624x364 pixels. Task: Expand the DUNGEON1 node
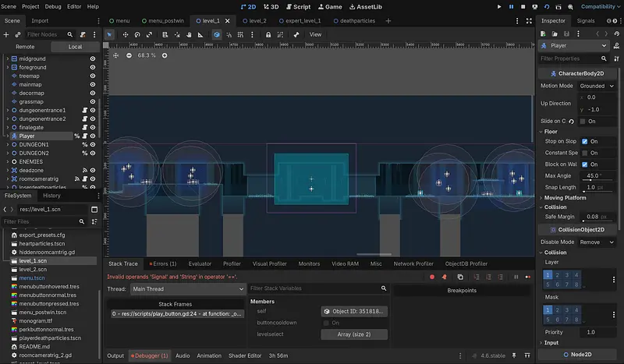pyautogui.click(x=7, y=145)
